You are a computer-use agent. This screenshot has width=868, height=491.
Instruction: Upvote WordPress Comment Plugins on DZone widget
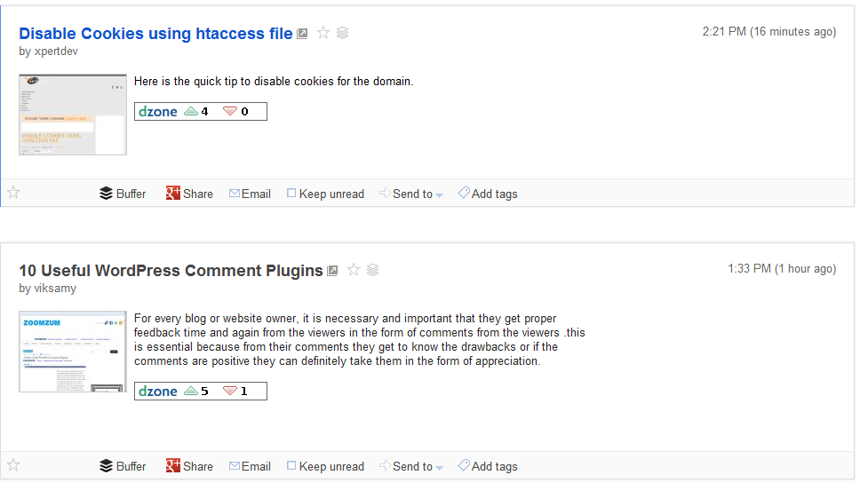coord(191,391)
